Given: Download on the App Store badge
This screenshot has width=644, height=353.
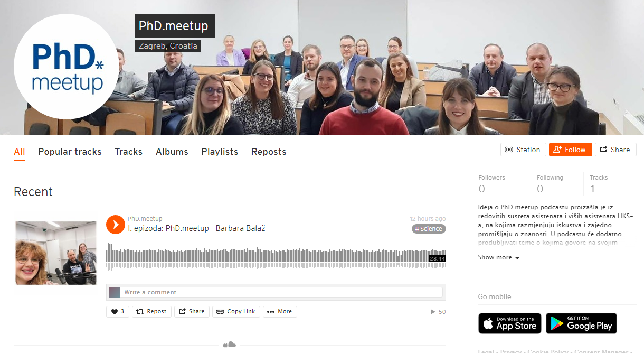Looking at the screenshot, I should (510, 323).
